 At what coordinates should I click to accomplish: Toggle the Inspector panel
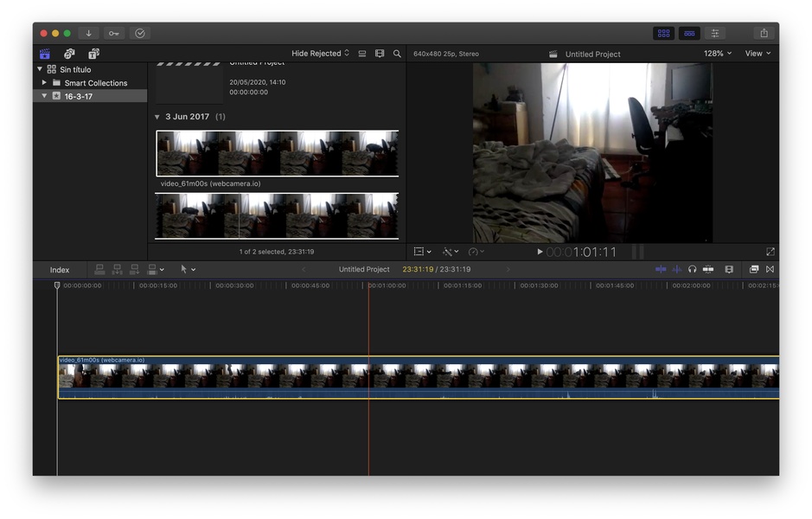coord(714,33)
